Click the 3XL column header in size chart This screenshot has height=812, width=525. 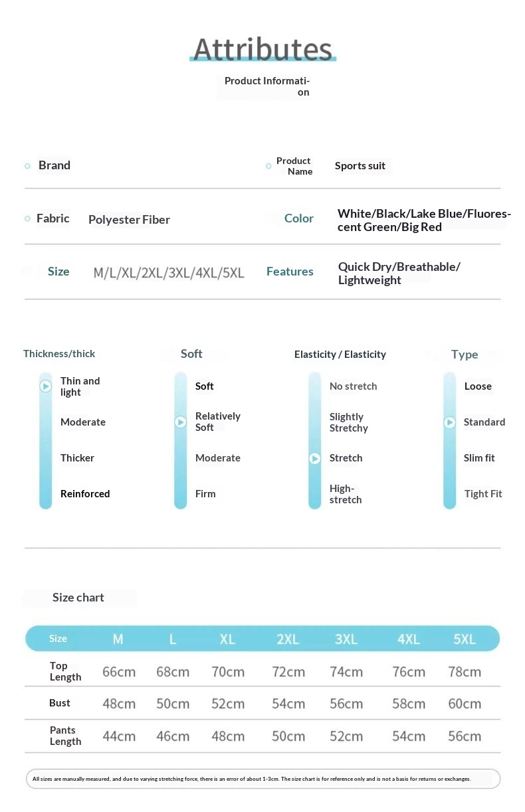346,639
